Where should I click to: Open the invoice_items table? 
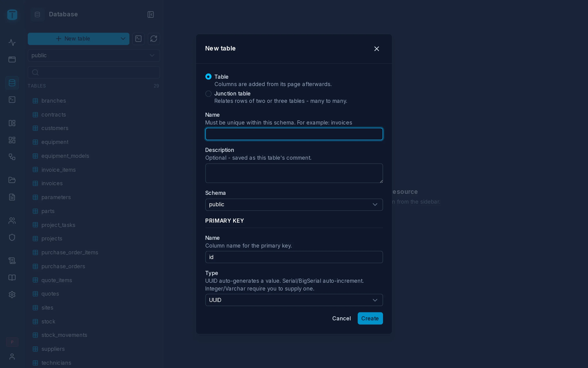pyautogui.click(x=94, y=170)
